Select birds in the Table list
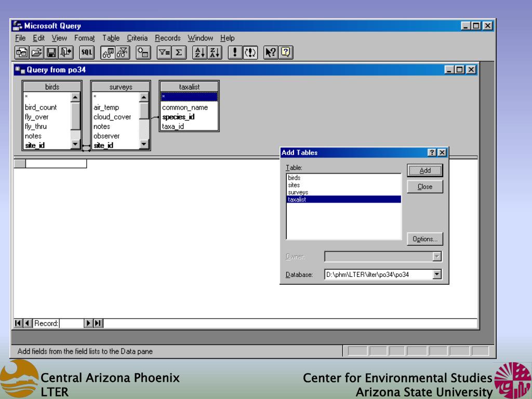532x399 pixels. 344,178
